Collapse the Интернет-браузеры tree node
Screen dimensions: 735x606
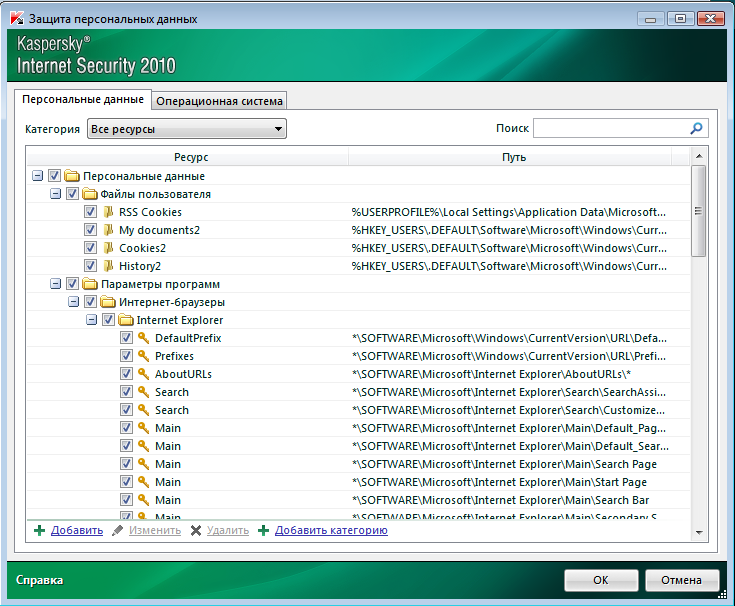tap(74, 302)
